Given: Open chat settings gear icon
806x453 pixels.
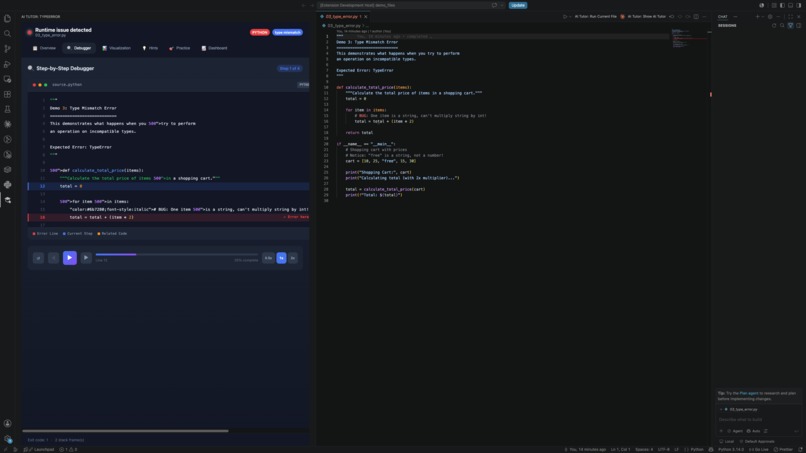Looking at the screenshot, I should pos(770,16).
